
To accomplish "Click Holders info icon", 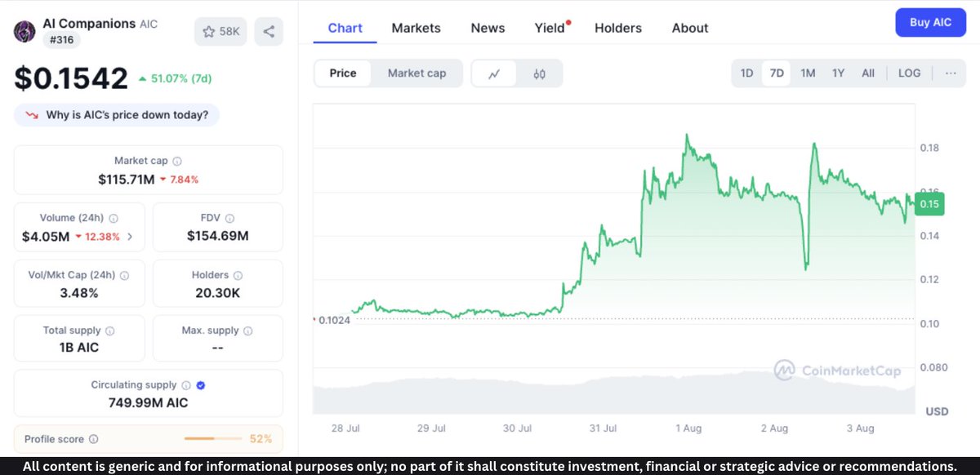I will (238, 275).
